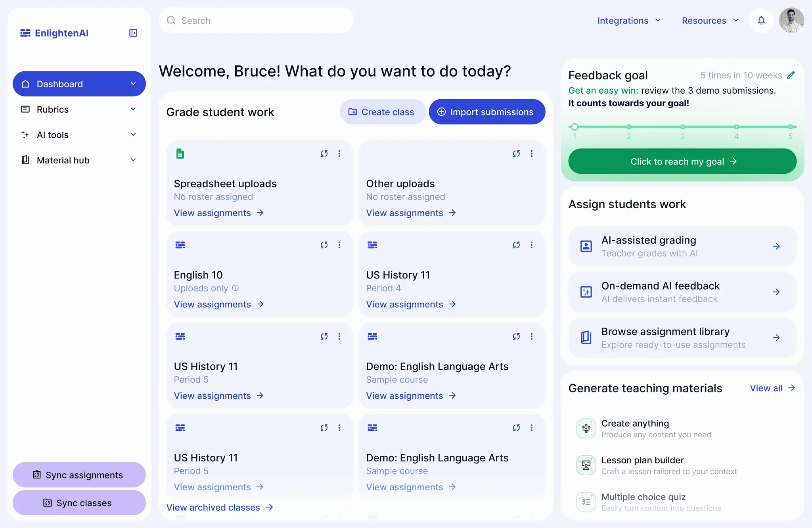Click the Search input field
The width and height of the screenshot is (812, 528).
point(256,21)
